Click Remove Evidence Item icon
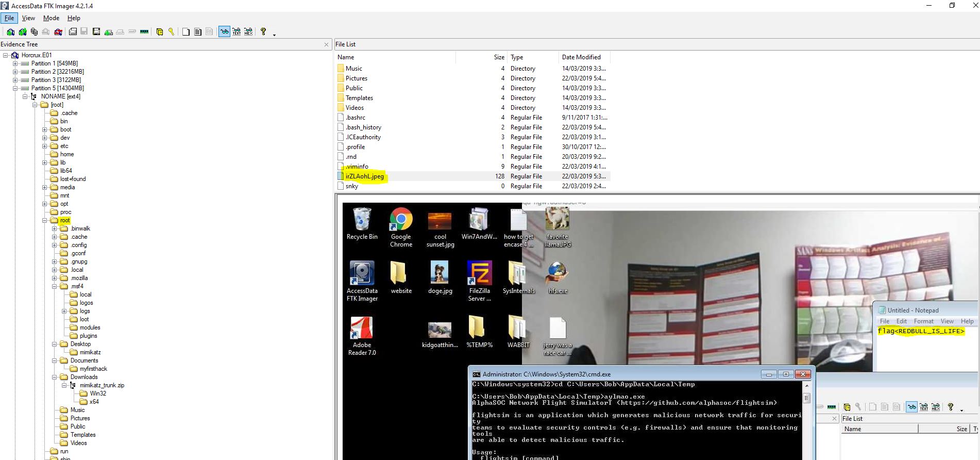 (x=46, y=32)
